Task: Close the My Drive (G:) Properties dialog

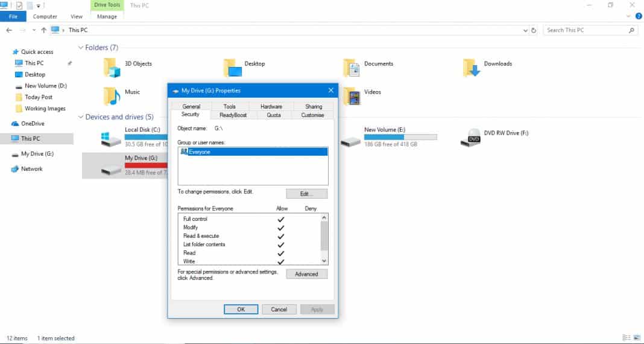Action: pyautogui.click(x=331, y=91)
